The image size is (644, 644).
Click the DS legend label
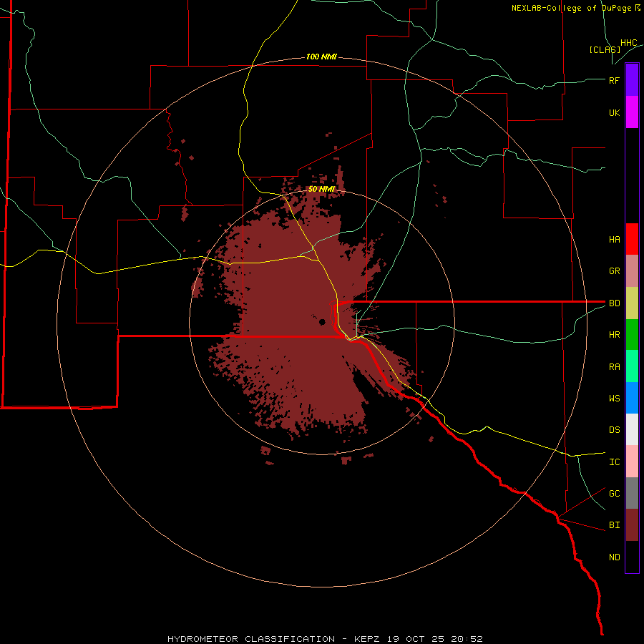pos(614,430)
